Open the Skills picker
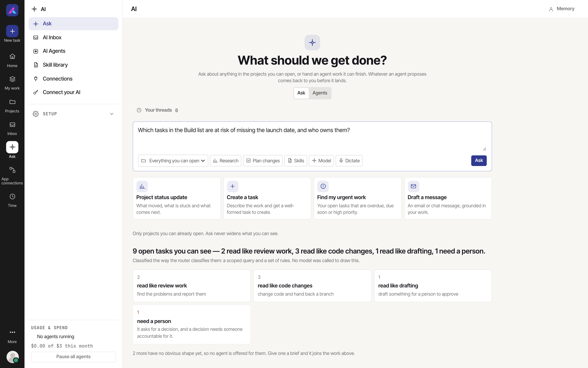This screenshot has width=588, height=368. click(x=295, y=161)
